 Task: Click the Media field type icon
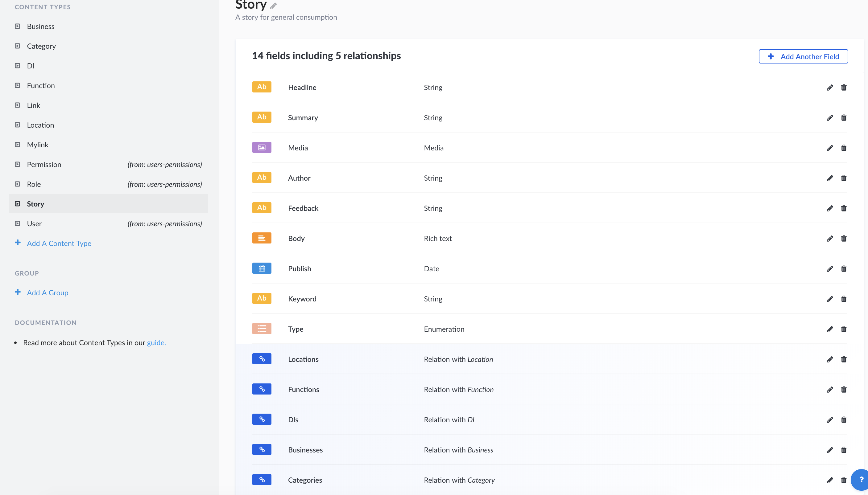pos(261,147)
